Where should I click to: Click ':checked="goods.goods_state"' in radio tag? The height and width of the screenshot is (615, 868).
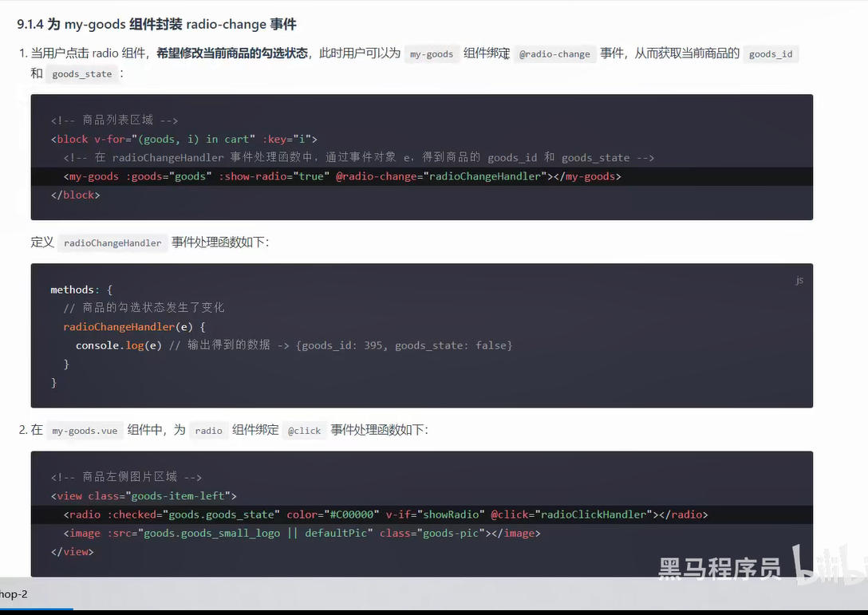[x=194, y=514]
